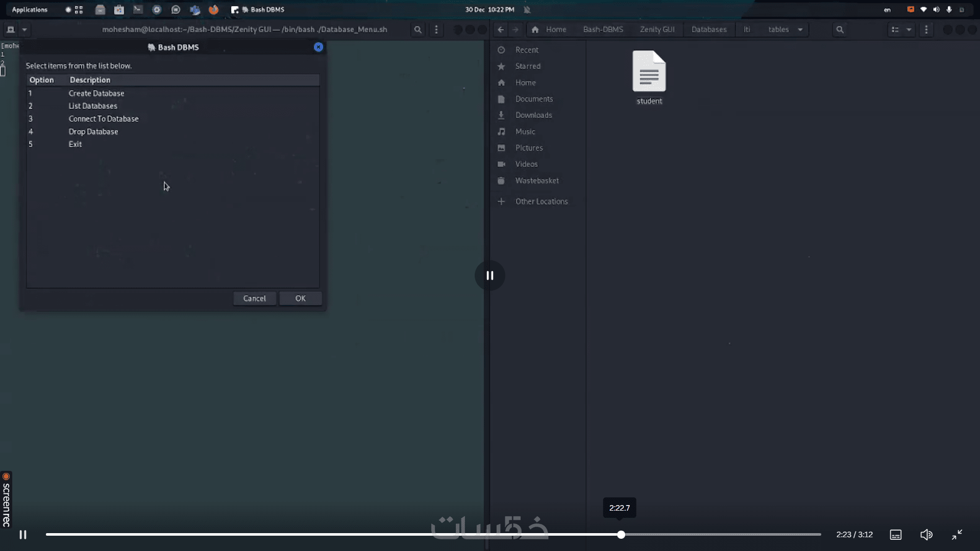Click the video progress slider handle

coord(621,535)
